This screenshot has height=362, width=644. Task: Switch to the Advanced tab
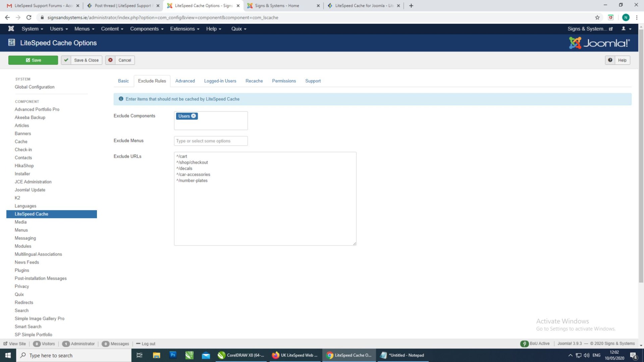coord(185,81)
